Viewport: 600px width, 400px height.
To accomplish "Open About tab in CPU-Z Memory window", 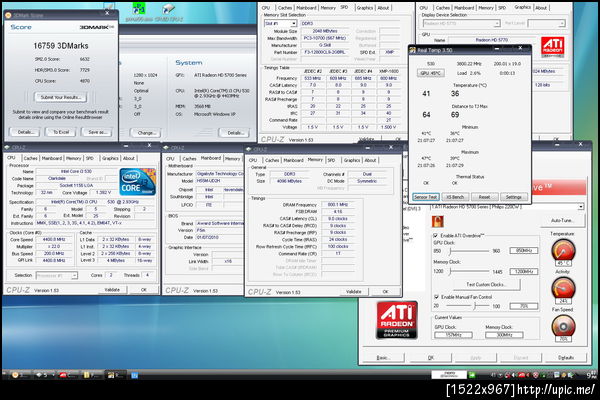I will coord(370,160).
